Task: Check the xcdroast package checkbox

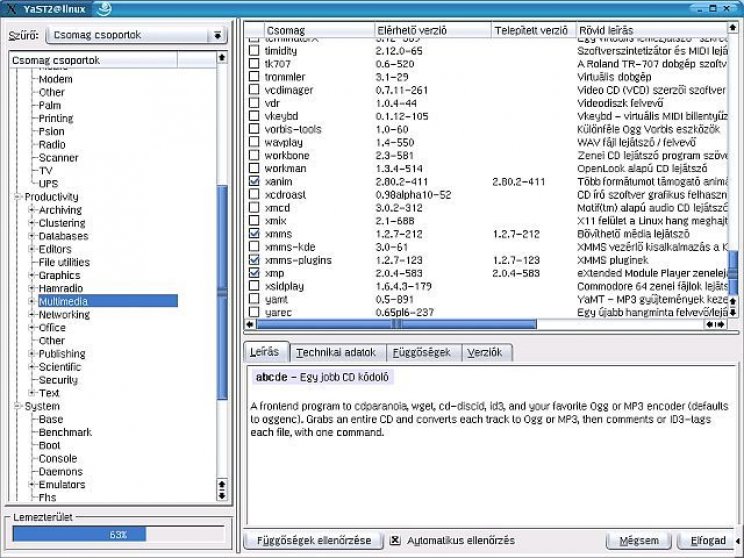Action: (254, 194)
